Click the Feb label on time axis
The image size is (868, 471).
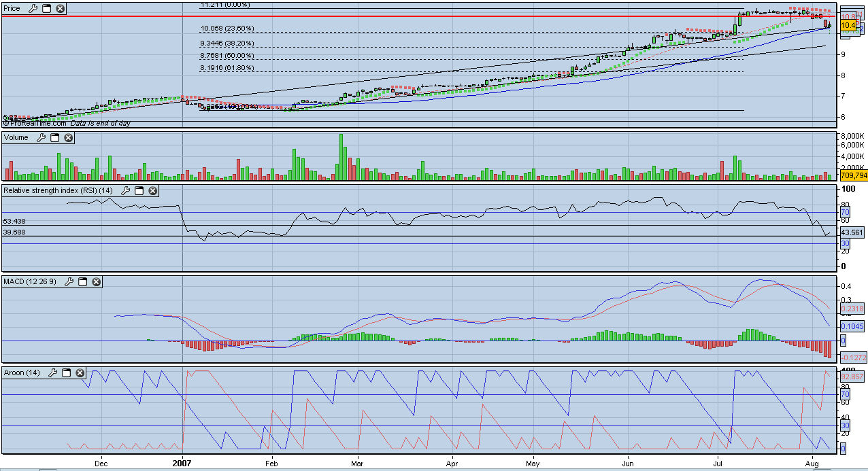[271, 464]
